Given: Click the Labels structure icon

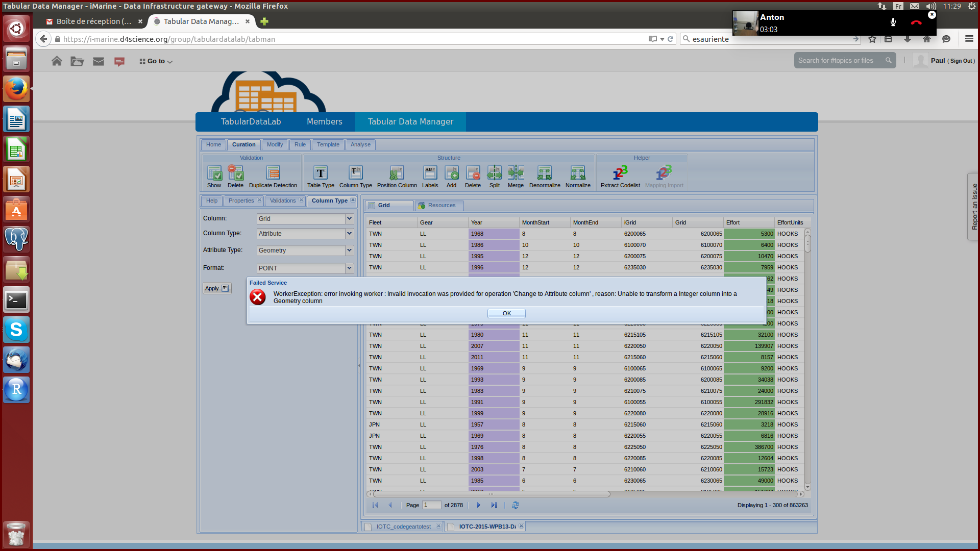Looking at the screenshot, I should 430,173.
